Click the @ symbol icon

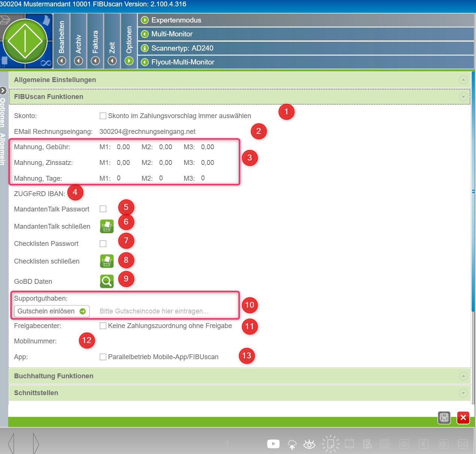[443, 444]
